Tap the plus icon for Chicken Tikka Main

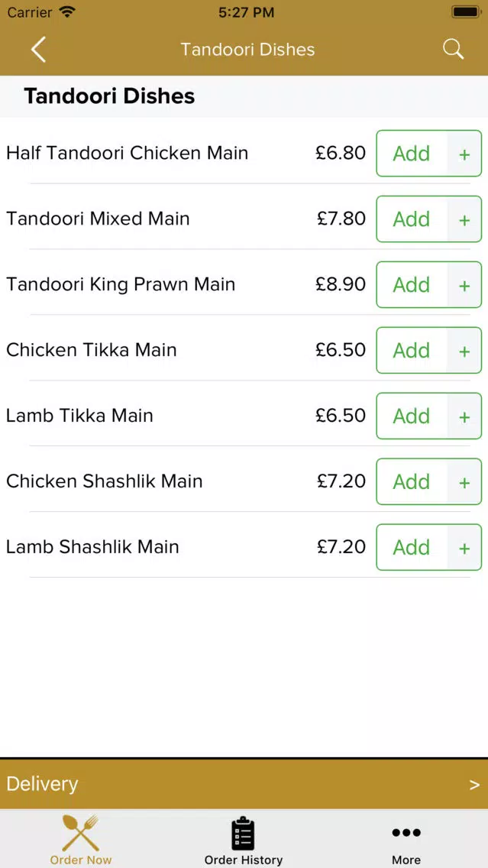point(464,351)
